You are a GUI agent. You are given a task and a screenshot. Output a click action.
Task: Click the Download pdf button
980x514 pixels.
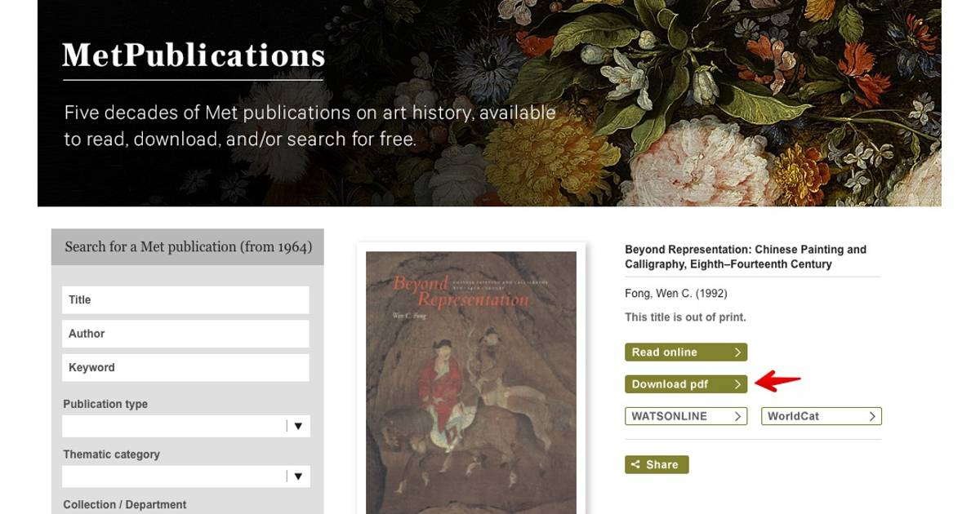[x=686, y=384]
